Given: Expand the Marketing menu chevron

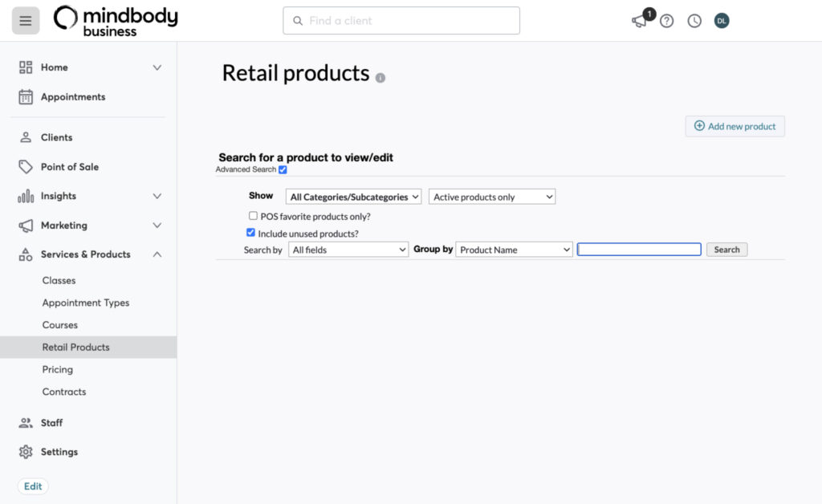Looking at the screenshot, I should coord(157,226).
